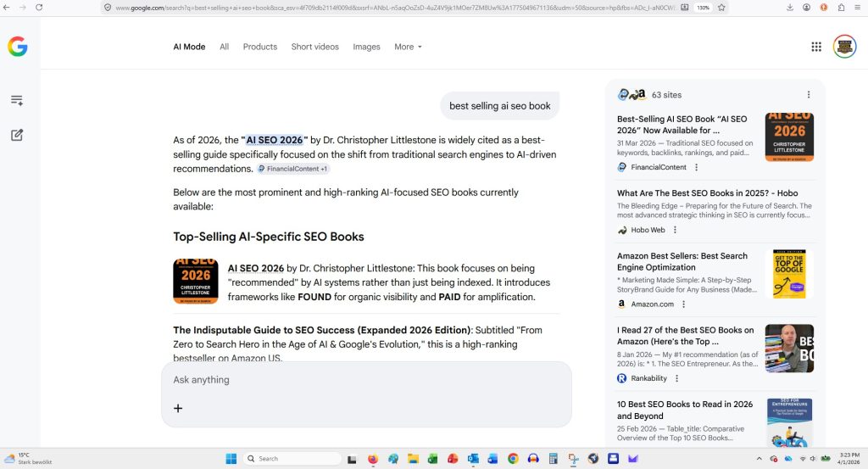Click the Top of Google book thumbnail
This screenshot has width=868, height=469.
pos(789,274)
